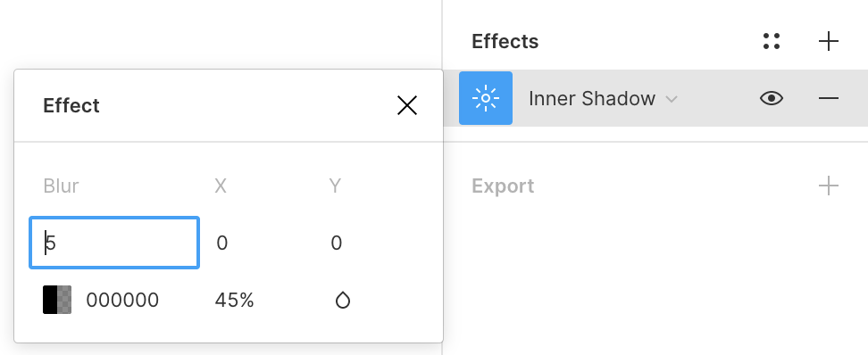Click the Export section header
The image size is (868, 355).
tap(503, 186)
